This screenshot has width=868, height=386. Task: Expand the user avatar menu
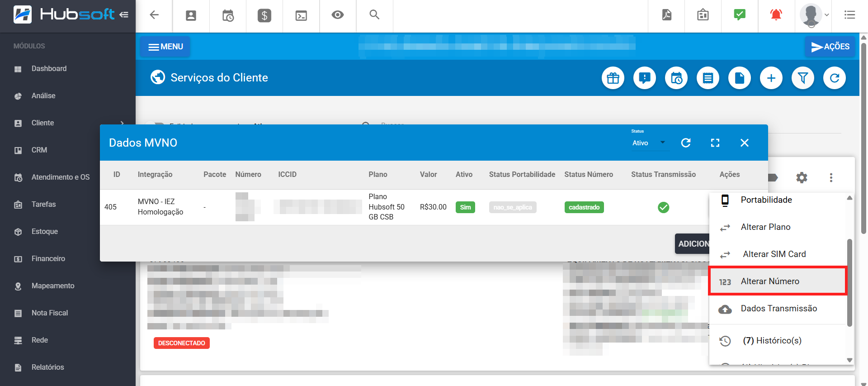pyautogui.click(x=815, y=15)
